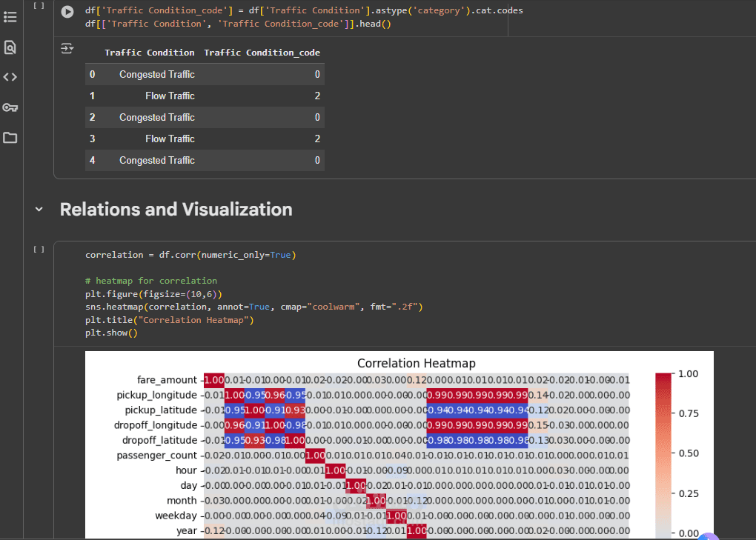Viewport: 756px width, 540px height.
Task: Click the Correlation Heatmap chart title
Action: click(x=416, y=363)
